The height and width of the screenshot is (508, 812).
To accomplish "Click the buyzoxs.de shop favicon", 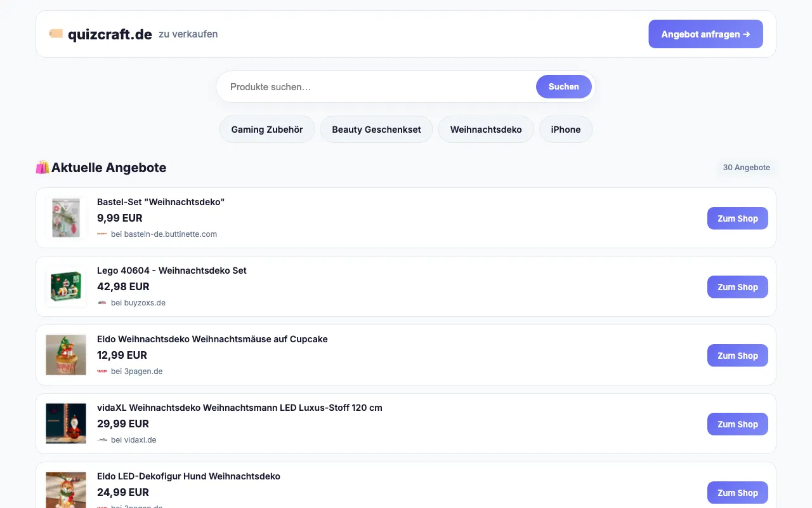I will click(x=102, y=303).
